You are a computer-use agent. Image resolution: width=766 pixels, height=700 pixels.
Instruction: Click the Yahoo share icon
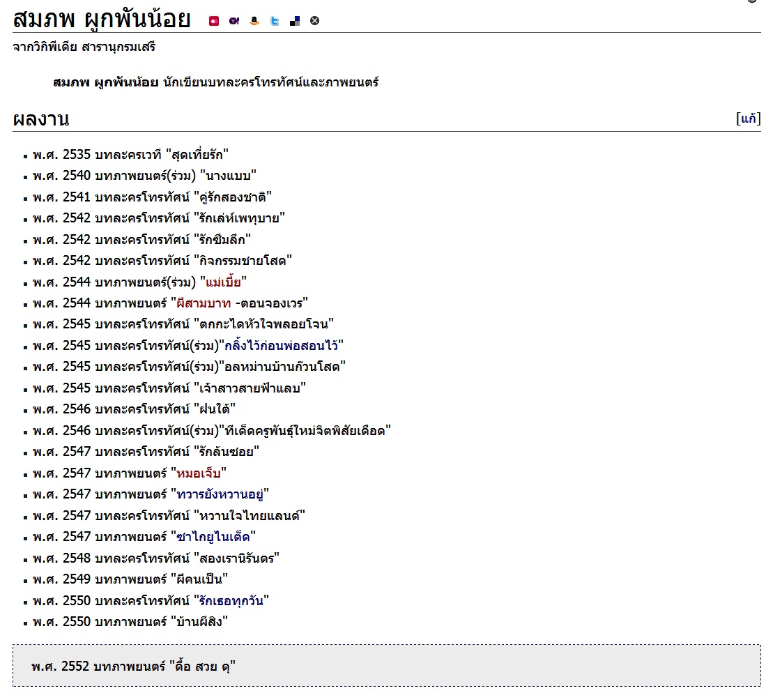coord(234,20)
